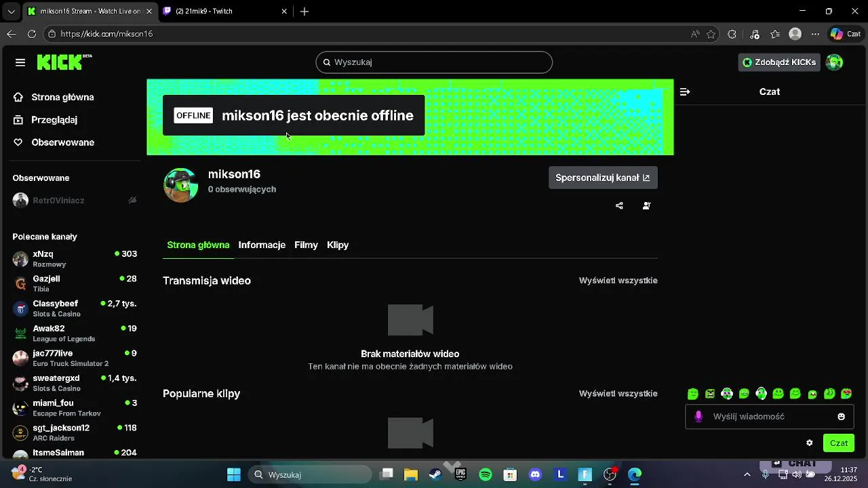
Task: Click the Kick Wyszukaj search field
Action: click(x=434, y=62)
